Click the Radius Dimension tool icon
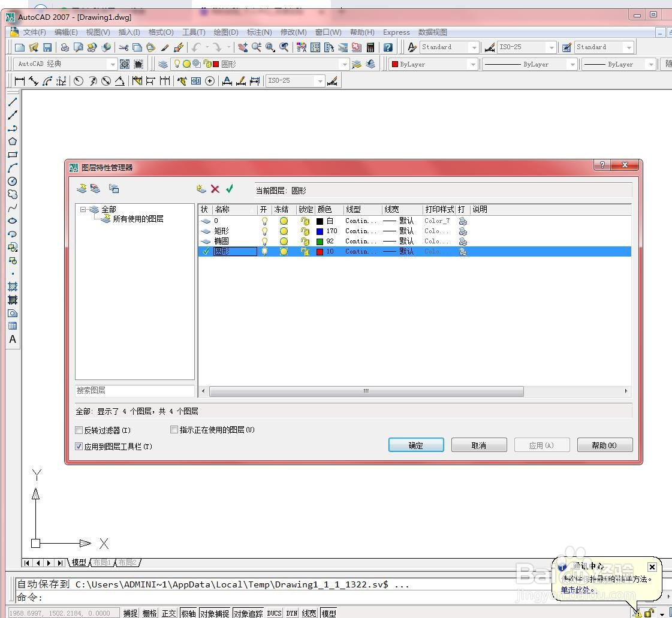Image resolution: width=672 pixels, height=618 pixels. (x=79, y=80)
